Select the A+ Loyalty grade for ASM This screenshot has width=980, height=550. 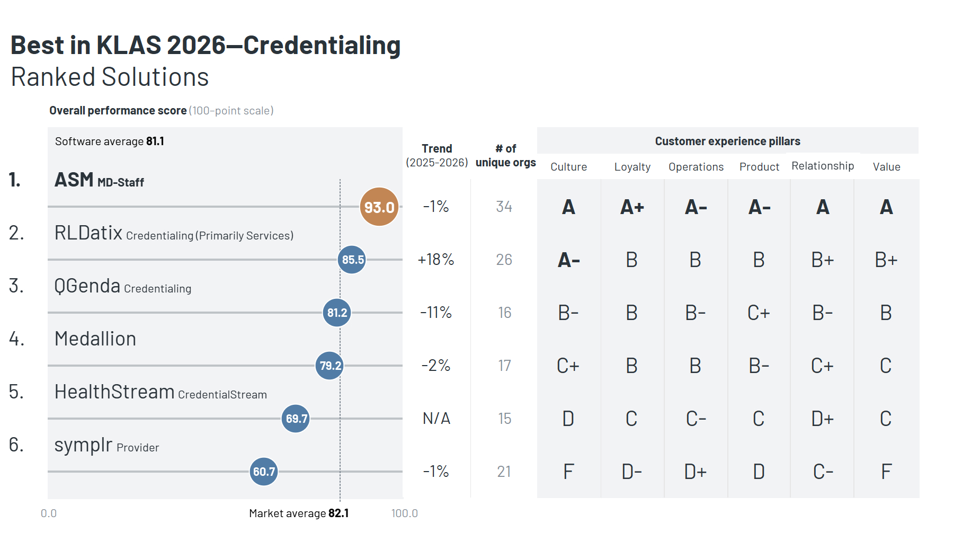click(632, 207)
